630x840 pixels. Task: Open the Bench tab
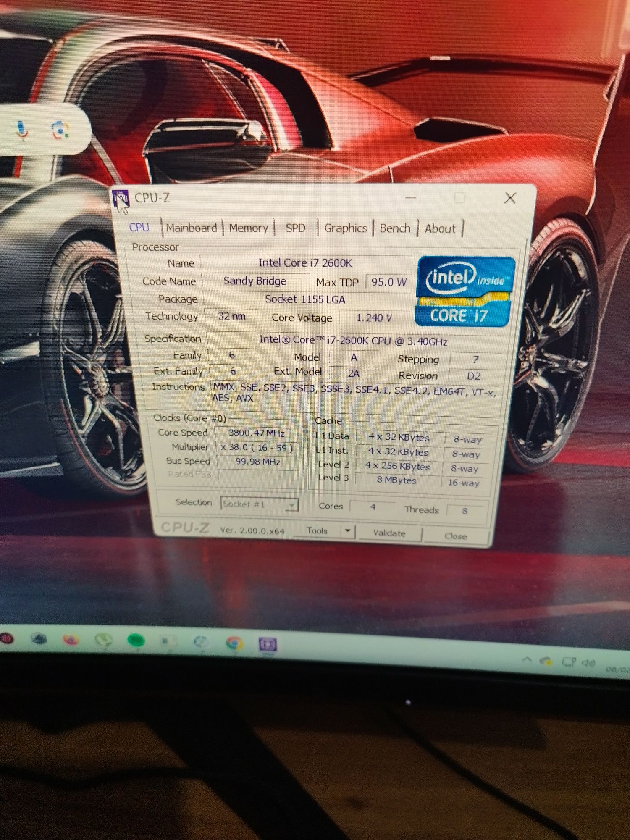coord(395,228)
